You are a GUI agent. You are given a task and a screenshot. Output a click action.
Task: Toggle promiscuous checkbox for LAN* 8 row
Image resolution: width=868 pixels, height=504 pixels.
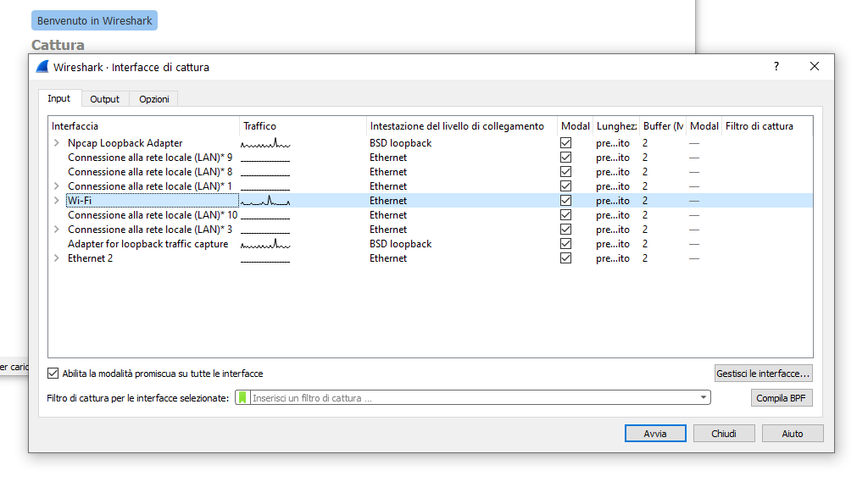[565, 171]
